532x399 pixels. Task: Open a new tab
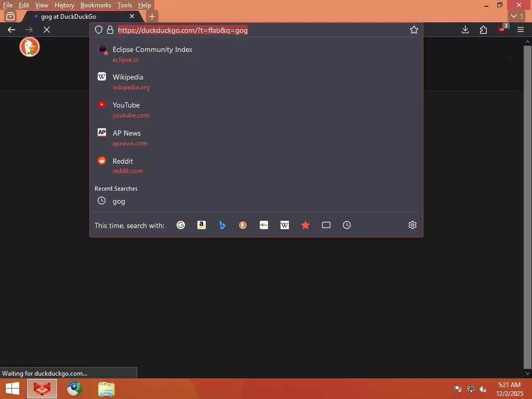coord(152,16)
